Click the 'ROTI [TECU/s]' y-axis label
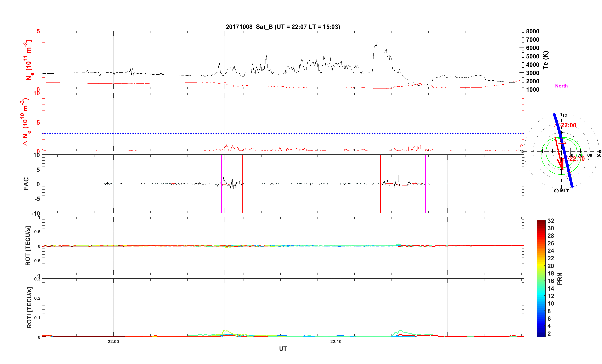 [x=29, y=307]
